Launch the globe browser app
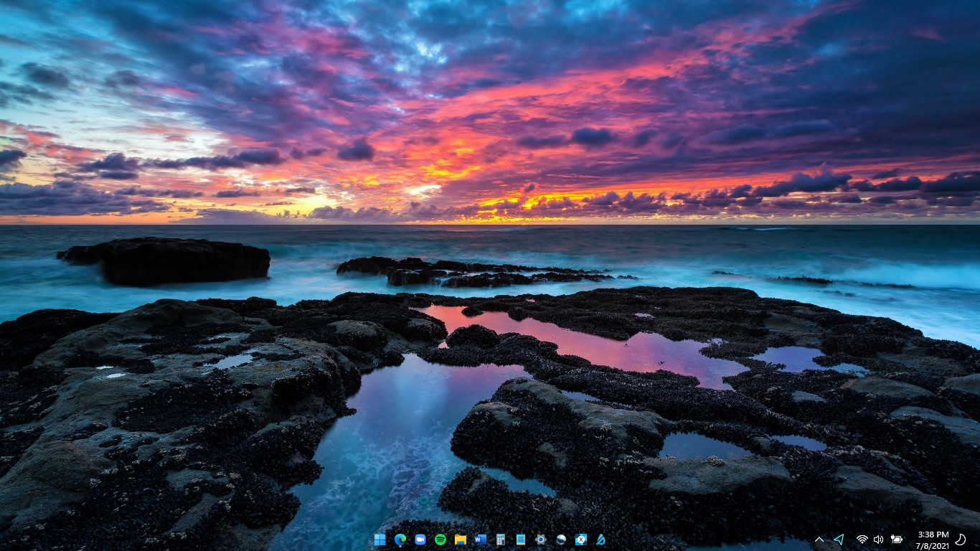The image size is (980, 551). tap(560, 539)
